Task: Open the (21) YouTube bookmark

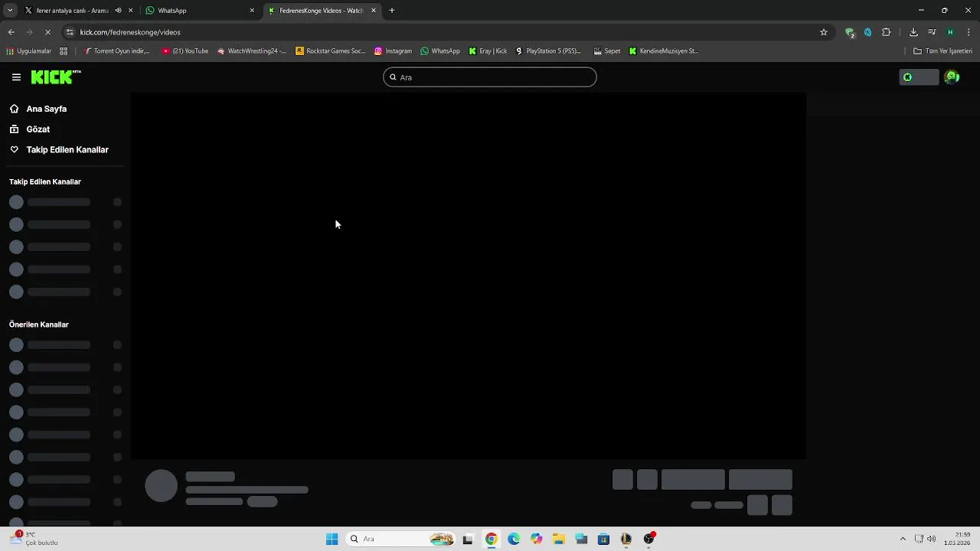Action: point(185,51)
